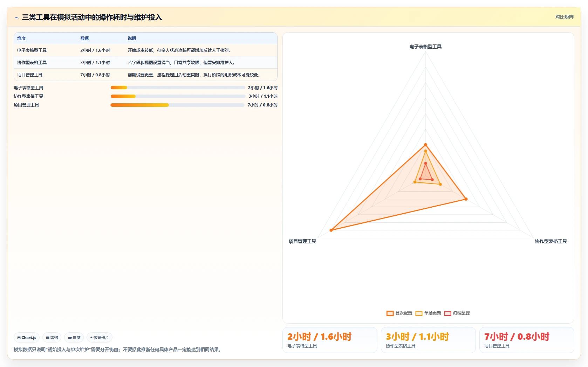
Task: Click the Chart.js tag chip
Action: pyautogui.click(x=27, y=338)
